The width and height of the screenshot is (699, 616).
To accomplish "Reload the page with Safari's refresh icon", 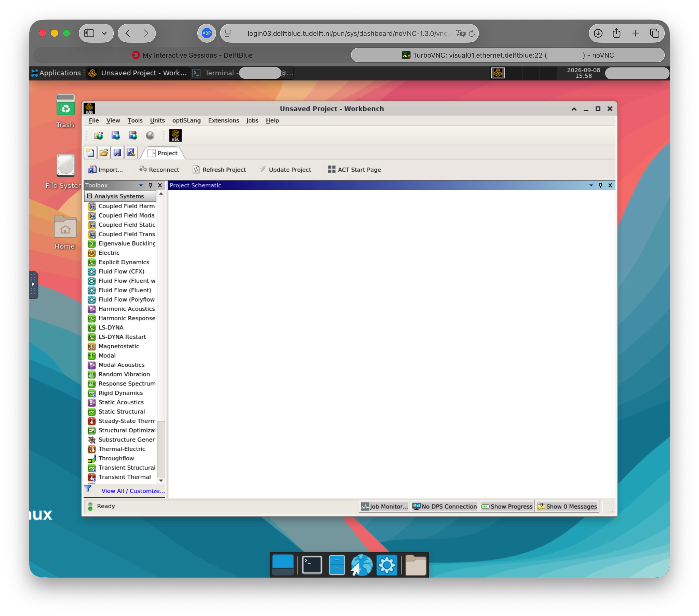I will coord(472,33).
